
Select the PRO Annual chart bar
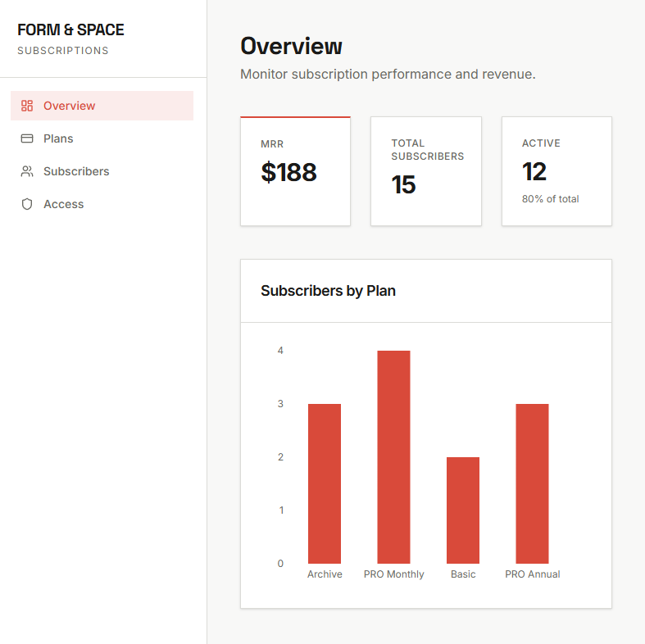pos(532,483)
